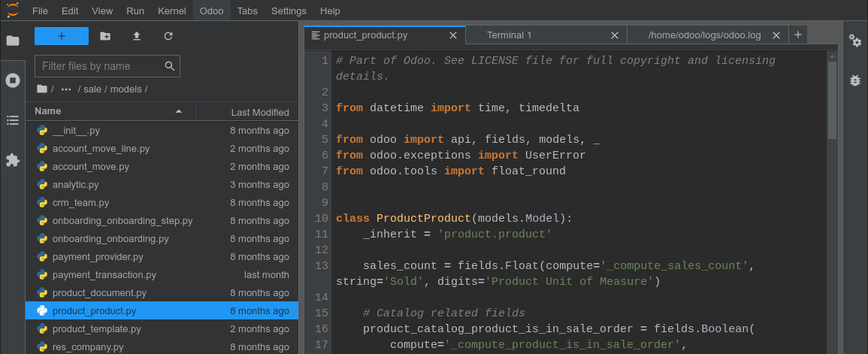The height and width of the screenshot is (354, 868).
Task: Open the Extension Manager sidebar icon
Action: pyautogui.click(x=13, y=160)
